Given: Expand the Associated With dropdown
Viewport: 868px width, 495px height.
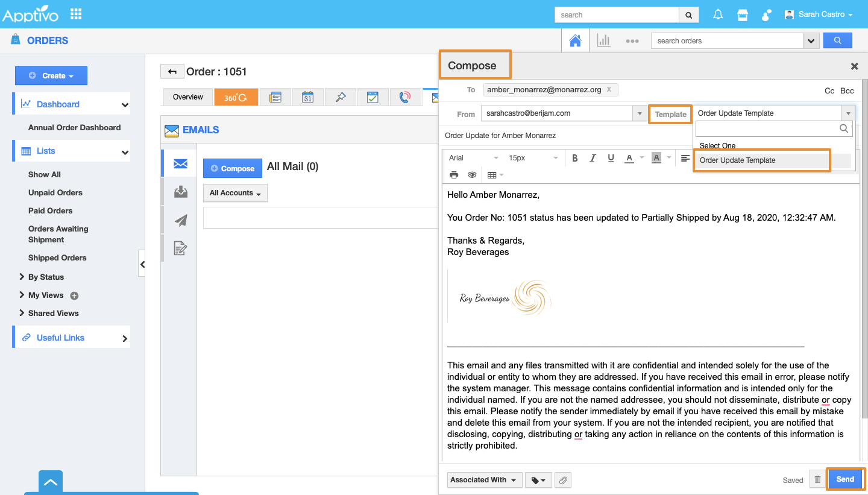Looking at the screenshot, I should 483,480.
